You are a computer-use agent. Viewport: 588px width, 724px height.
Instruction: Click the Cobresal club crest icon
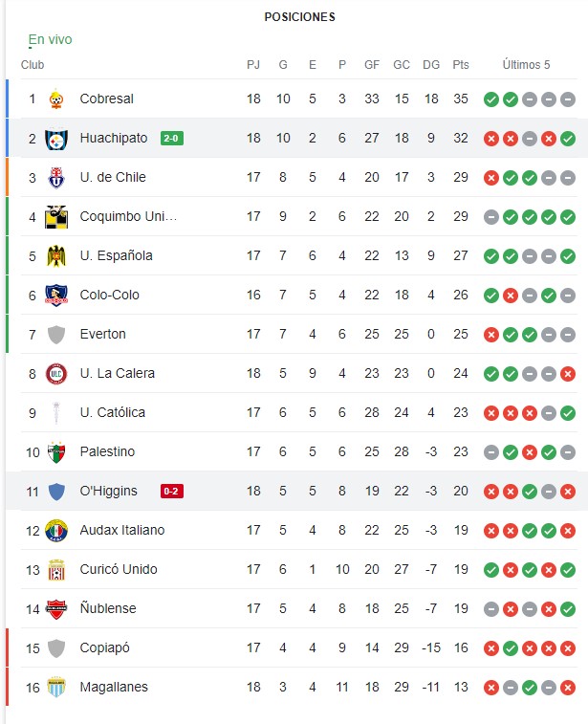click(56, 99)
